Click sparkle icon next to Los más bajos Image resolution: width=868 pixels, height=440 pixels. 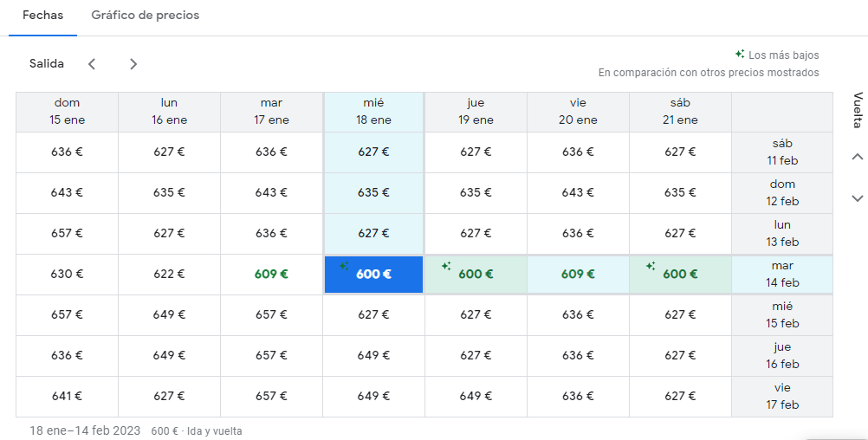click(x=740, y=55)
